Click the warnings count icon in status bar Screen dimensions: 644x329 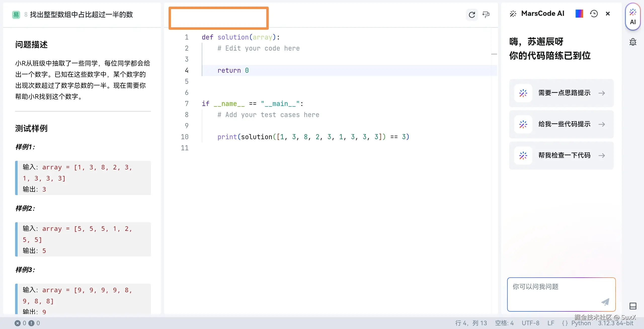(x=31, y=323)
